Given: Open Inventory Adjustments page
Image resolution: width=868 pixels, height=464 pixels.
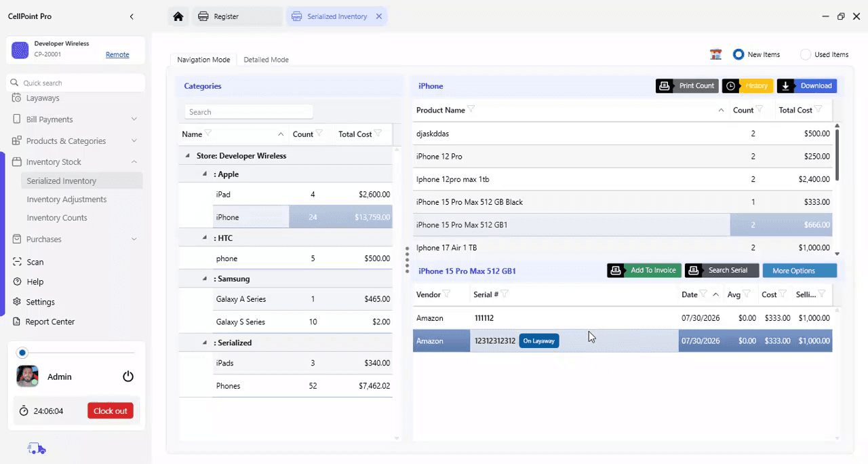Looking at the screenshot, I should [x=66, y=199].
